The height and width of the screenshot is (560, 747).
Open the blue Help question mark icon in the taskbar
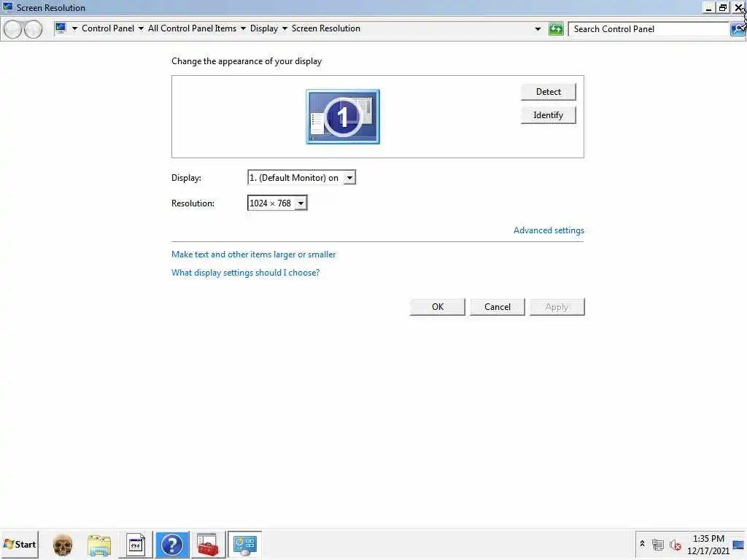coord(172,545)
